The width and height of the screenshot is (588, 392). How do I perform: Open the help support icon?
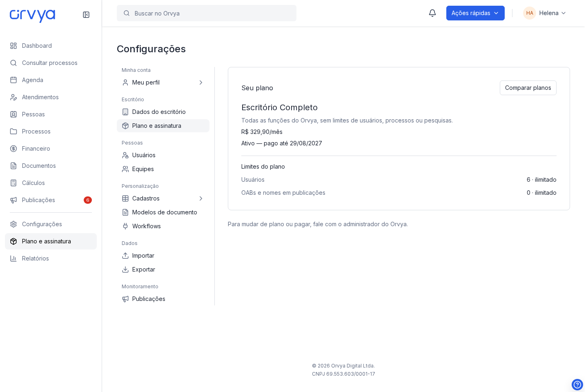click(577, 385)
